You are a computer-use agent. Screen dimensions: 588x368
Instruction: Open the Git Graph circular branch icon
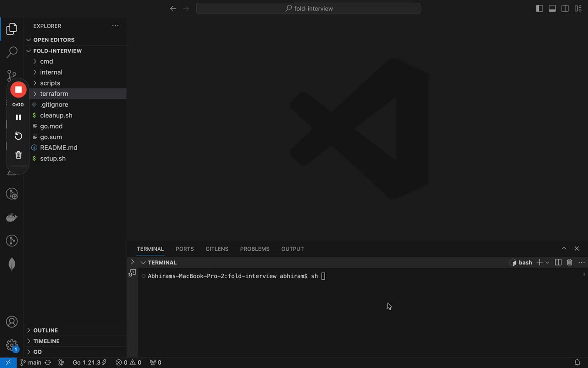[x=11, y=241]
